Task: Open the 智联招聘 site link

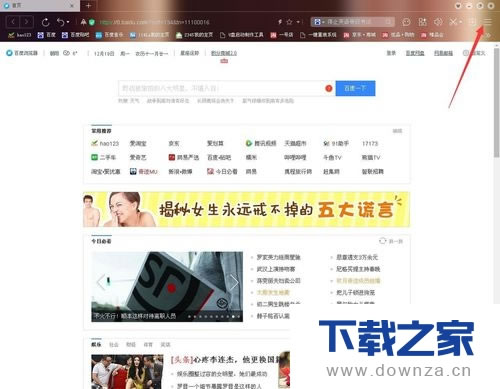Action: [373, 171]
